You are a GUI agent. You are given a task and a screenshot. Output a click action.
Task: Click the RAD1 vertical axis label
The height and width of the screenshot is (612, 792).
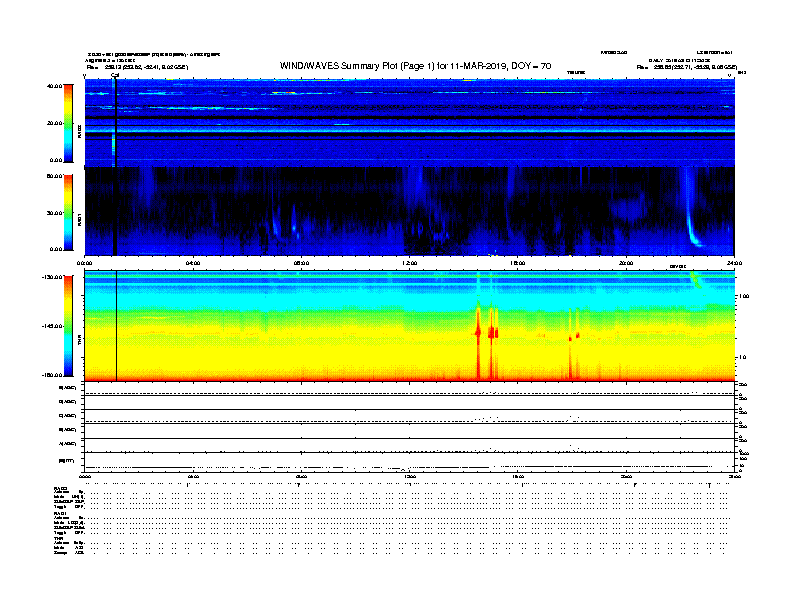pyautogui.click(x=79, y=219)
